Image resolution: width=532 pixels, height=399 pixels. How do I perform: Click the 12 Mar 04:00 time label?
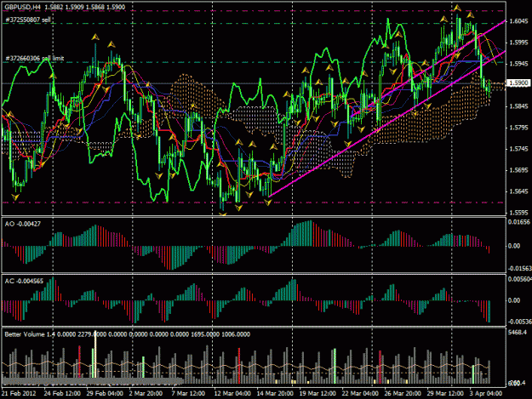click(232, 394)
